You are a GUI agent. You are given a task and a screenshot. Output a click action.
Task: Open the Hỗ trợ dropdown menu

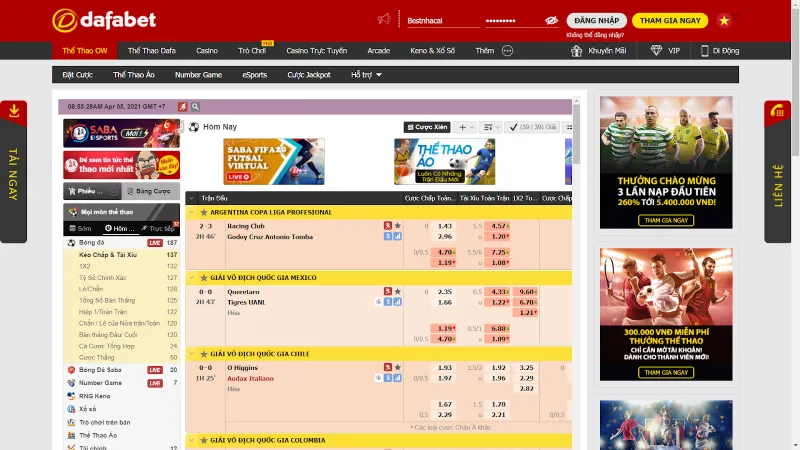(x=366, y=74)
